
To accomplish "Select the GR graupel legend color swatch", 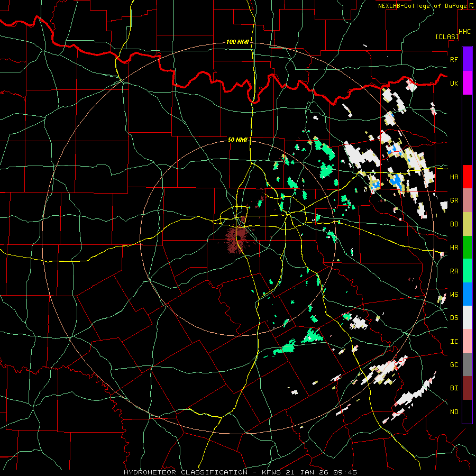I will click(x=467, y=200).
